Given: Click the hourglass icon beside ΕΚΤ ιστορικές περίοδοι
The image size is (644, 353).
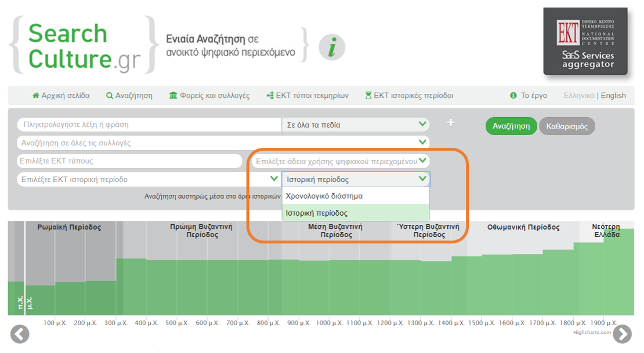Looking at the screenshot, I should [x=368, y=96].
